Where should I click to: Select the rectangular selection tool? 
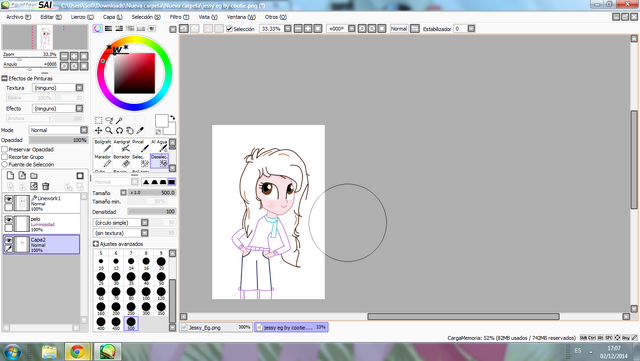pos(98,120)
